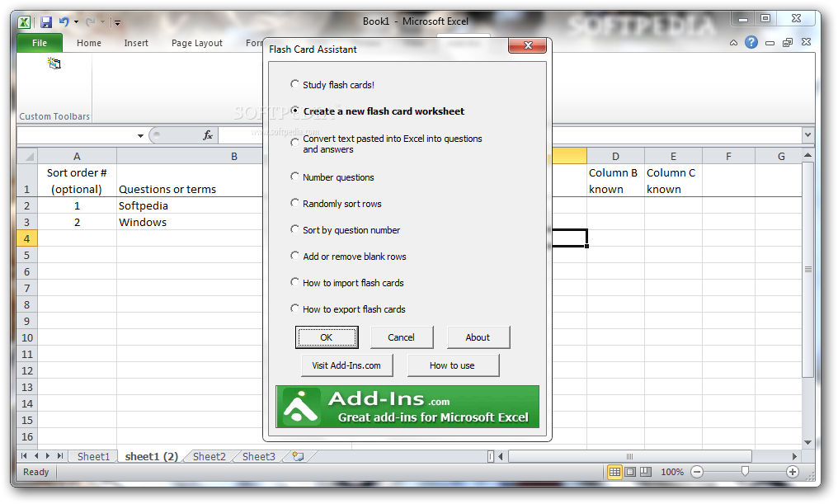Viewport: 838px width, 504px height.
Task: Click the horizontal scrollbar right arrow
Action: click(x=795, y=456)
